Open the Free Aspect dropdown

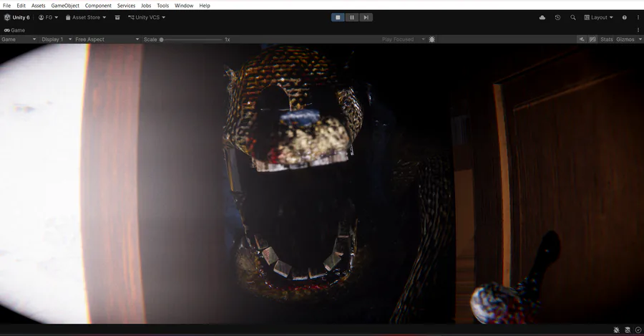[107, 39]
